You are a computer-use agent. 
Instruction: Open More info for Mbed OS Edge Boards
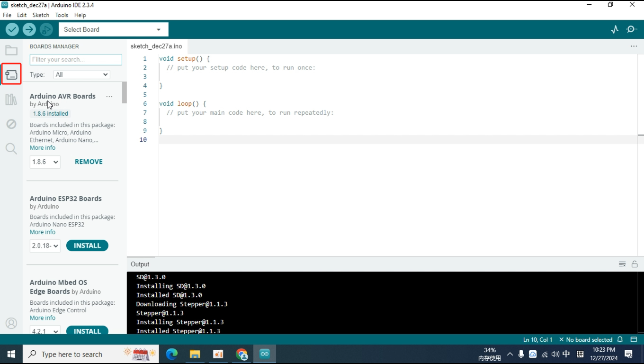(x=43, y=318)
